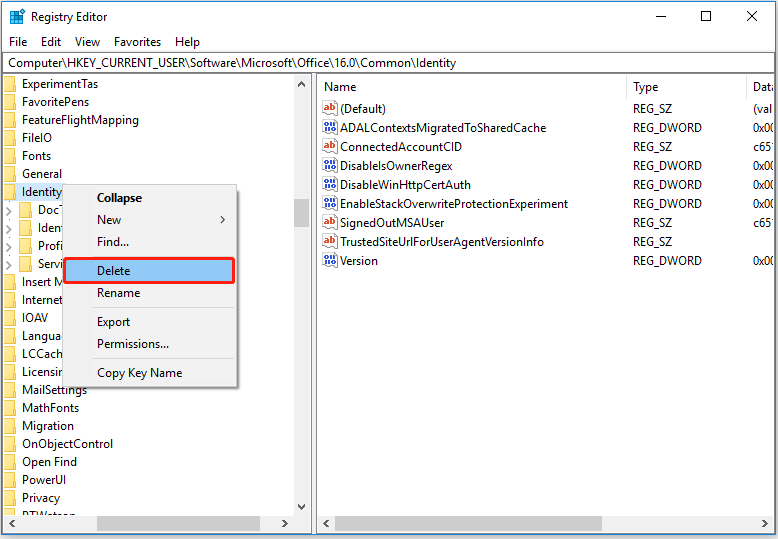Screen dimensions: 778x539
Task: Expand the Servi subkey tree node
Action: point(9,264)
